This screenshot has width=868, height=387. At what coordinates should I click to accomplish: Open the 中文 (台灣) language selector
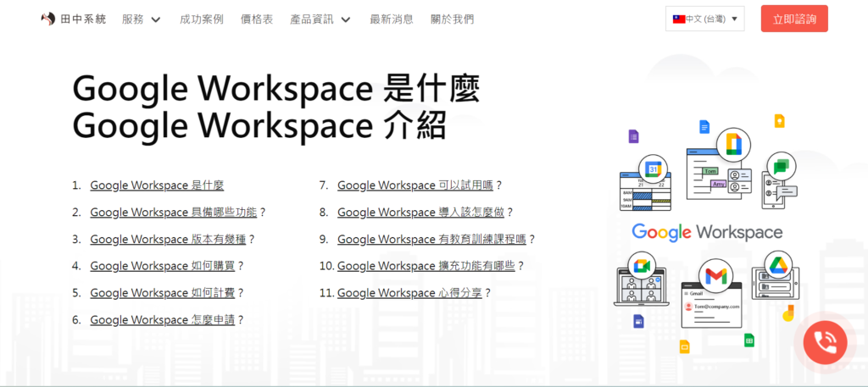coord(704,19)
